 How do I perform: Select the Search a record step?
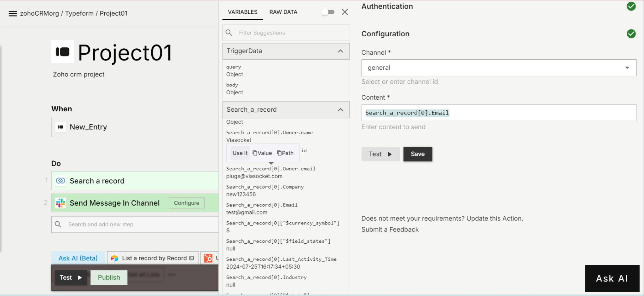135,181
